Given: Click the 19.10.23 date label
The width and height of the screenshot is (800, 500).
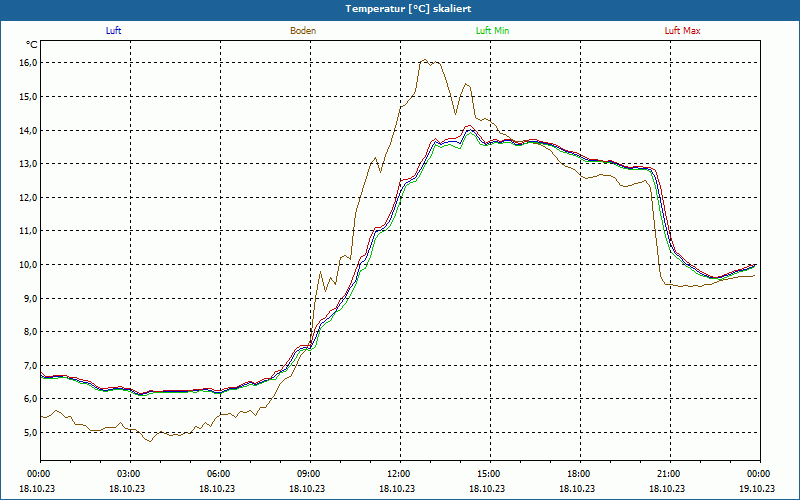Looking at the screenshot, I should click(757, 488).
